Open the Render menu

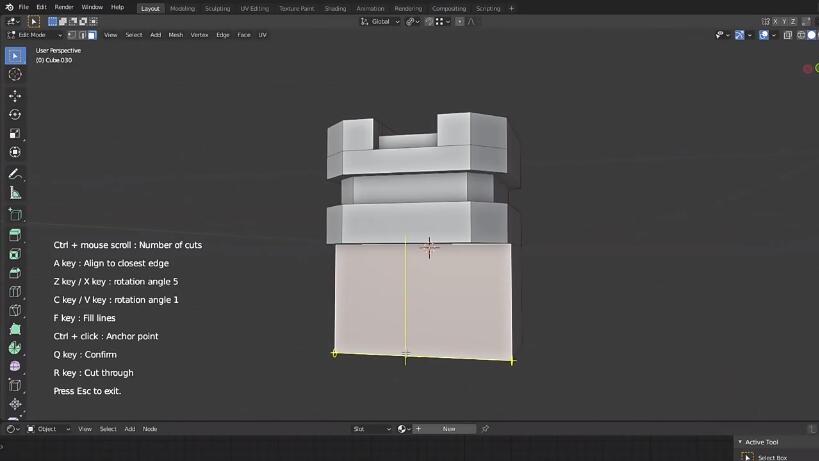point(66,7)
